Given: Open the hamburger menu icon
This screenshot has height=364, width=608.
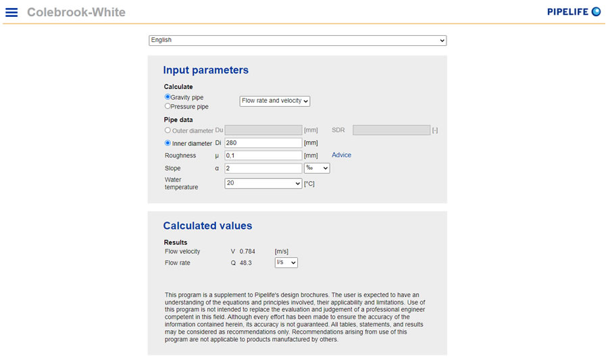Looking at the screenshot, I should [x=11, y=12].
